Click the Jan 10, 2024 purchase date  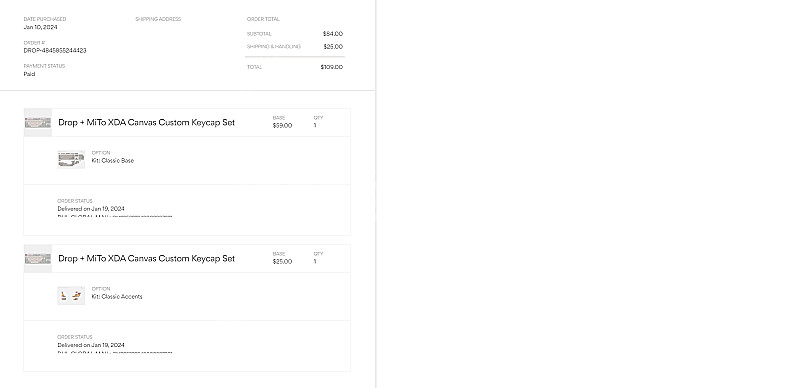tap(40, 27)
